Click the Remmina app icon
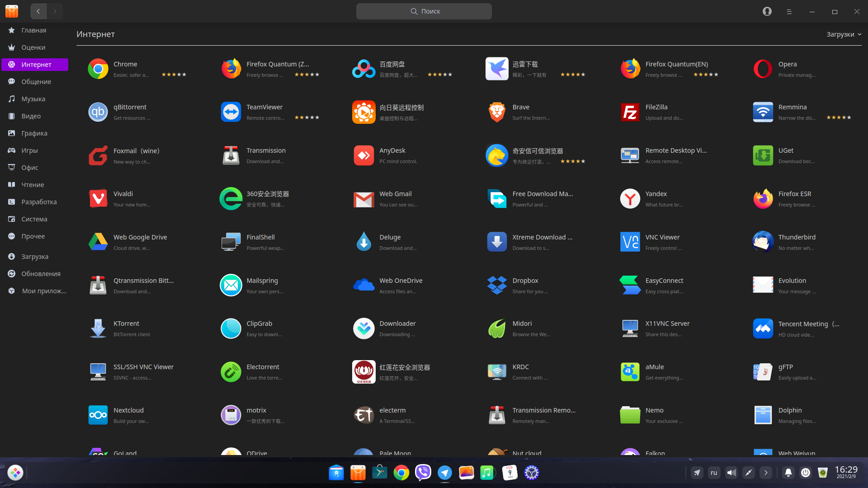 (x=763, y=112)
